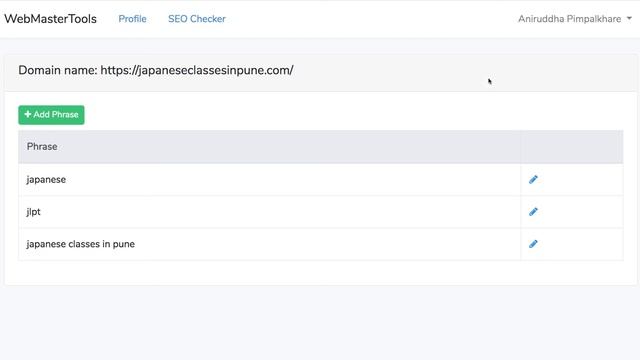Go to SEO Checker page
This screenshot has width=640, height=360.
point(197,19)
